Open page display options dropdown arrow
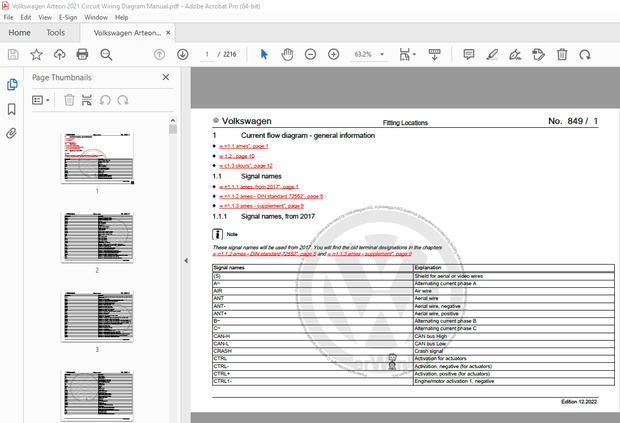The image size is (620, 423). [414, 54]
